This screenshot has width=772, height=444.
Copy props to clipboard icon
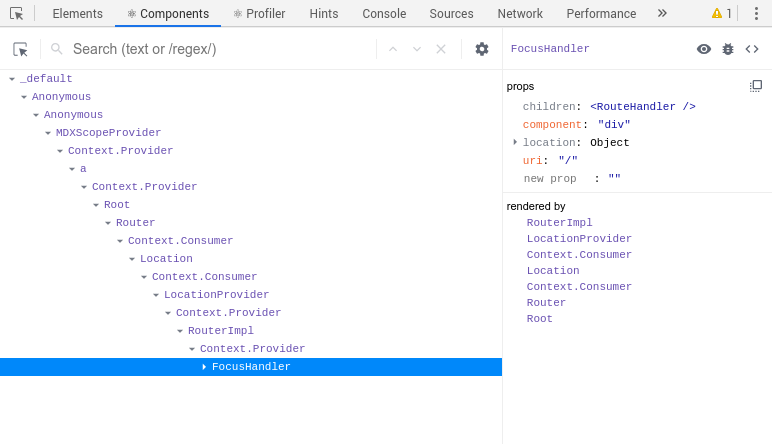(x=756, y=86)
